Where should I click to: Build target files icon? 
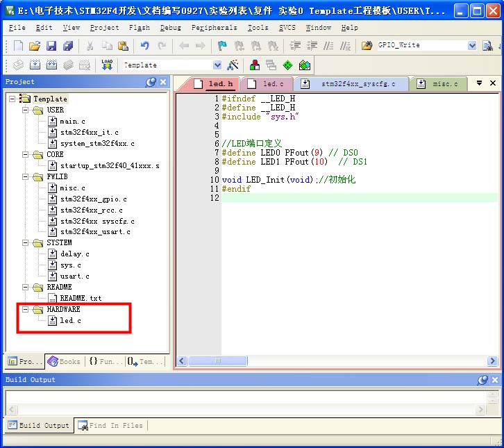click(35, 65)
